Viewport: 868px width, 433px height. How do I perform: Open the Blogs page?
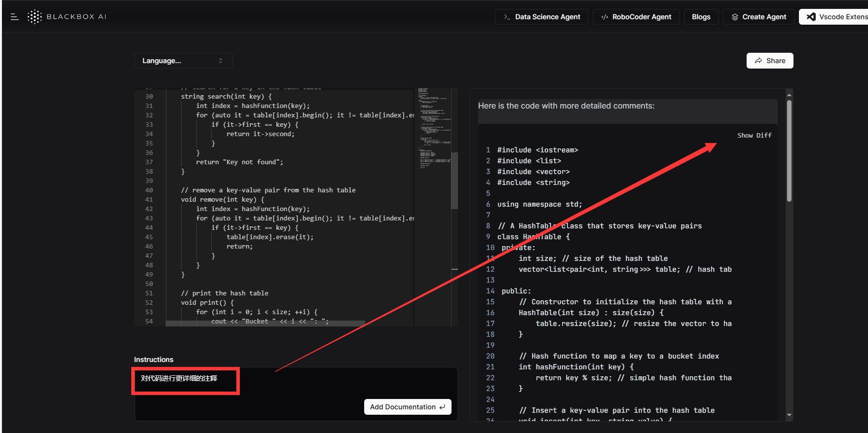701,17
